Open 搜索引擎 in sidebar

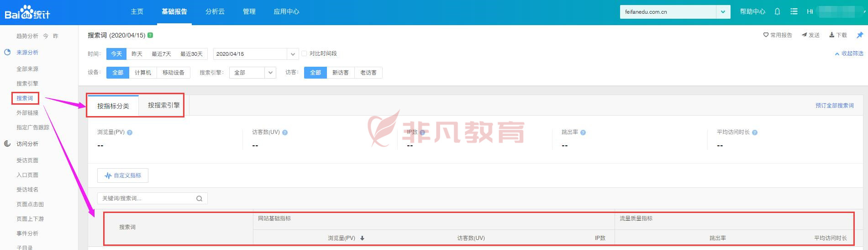(27, 84)
